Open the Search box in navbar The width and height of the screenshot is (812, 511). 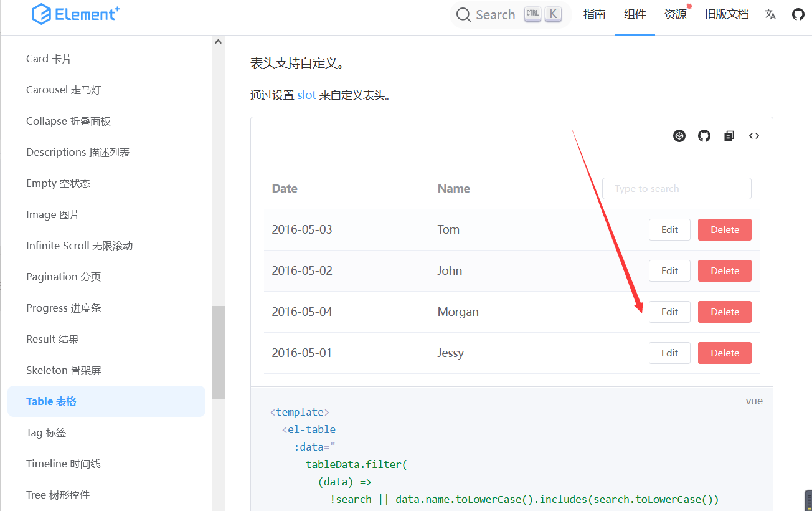[x=511, y=15]
